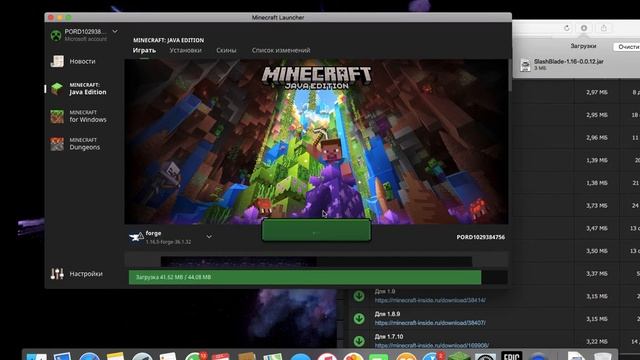This screenshot has width=640, height=360.
Task: Click the account avatar icon in the launcher
Action: (56, 35)
